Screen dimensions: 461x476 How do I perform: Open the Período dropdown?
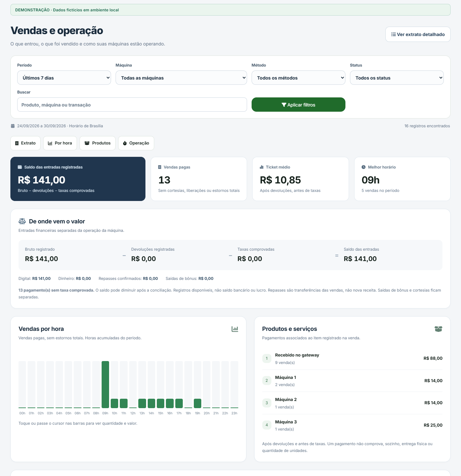[x=64, y=78]
